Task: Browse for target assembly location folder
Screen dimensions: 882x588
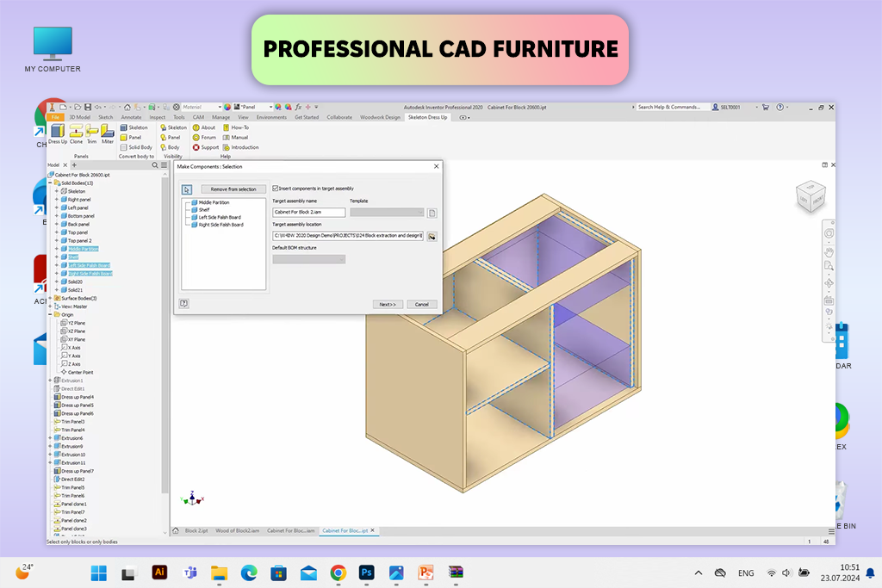Action: pos(432,237)
